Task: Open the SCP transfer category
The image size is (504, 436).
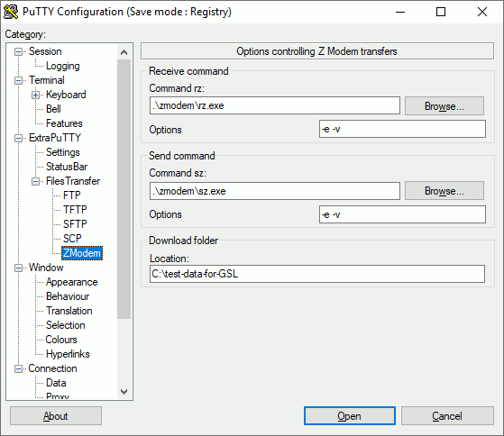Action: coord(72,239)
